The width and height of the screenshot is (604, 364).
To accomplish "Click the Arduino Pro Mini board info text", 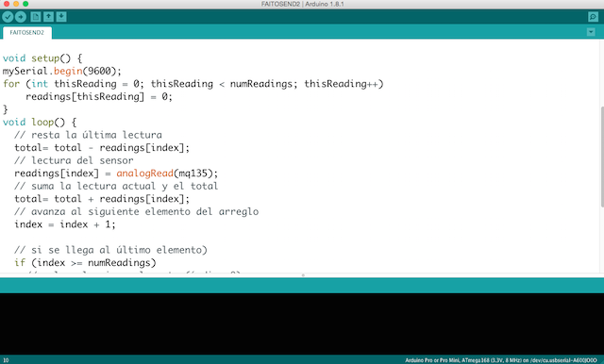I will pyautogui.click(x=501, y=360).
